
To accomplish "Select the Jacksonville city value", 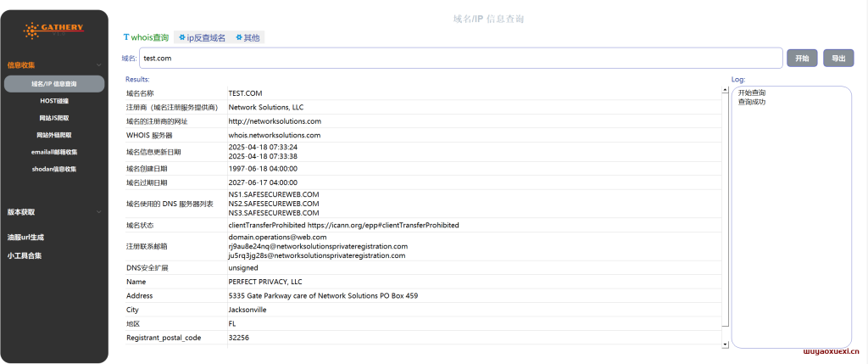I will (x=248, y=310).
